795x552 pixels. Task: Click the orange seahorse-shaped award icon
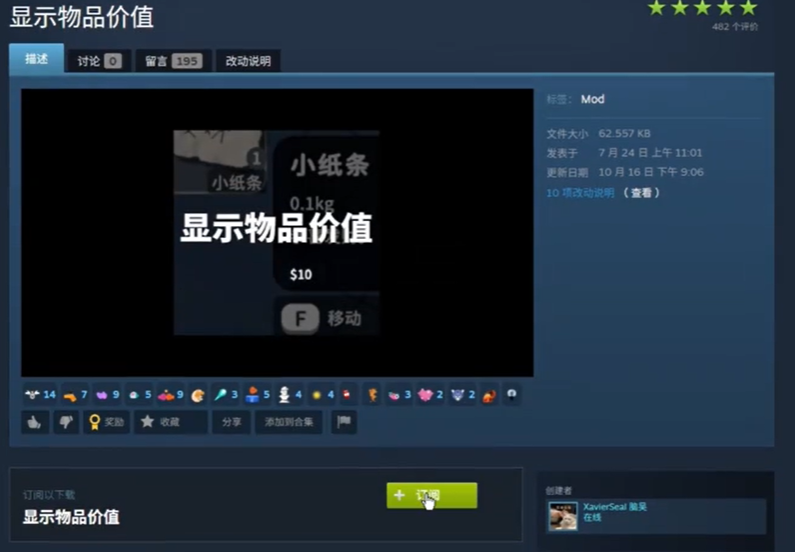click(x=373, y=394)
